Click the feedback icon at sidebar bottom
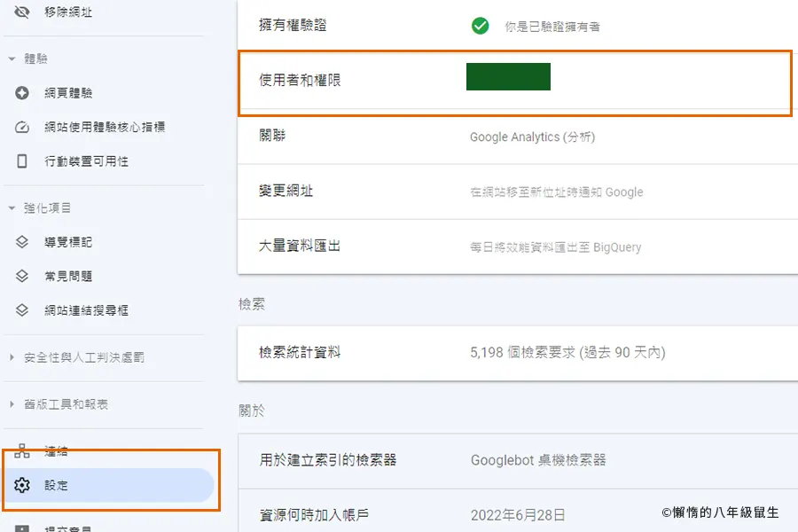Screen dimensions: 798x532 tap(22, 529)
